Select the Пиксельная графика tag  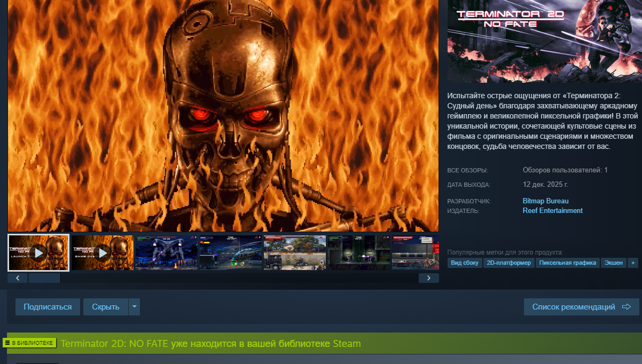coord(567,263)
